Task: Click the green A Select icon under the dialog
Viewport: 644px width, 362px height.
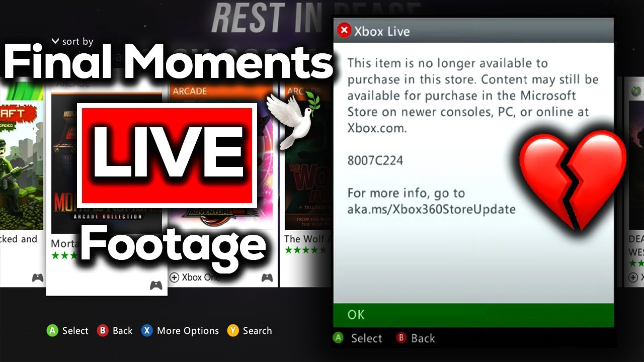Action: point(339,338)
